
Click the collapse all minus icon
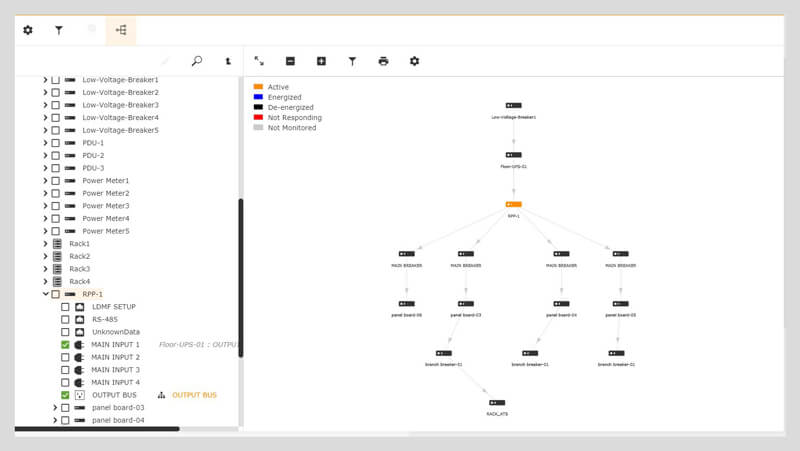tap(290, 61)
